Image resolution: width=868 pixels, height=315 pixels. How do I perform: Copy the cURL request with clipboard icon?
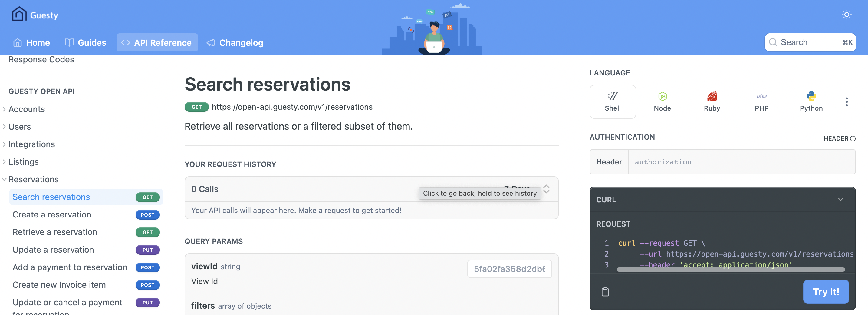click(x=605, y=292)
